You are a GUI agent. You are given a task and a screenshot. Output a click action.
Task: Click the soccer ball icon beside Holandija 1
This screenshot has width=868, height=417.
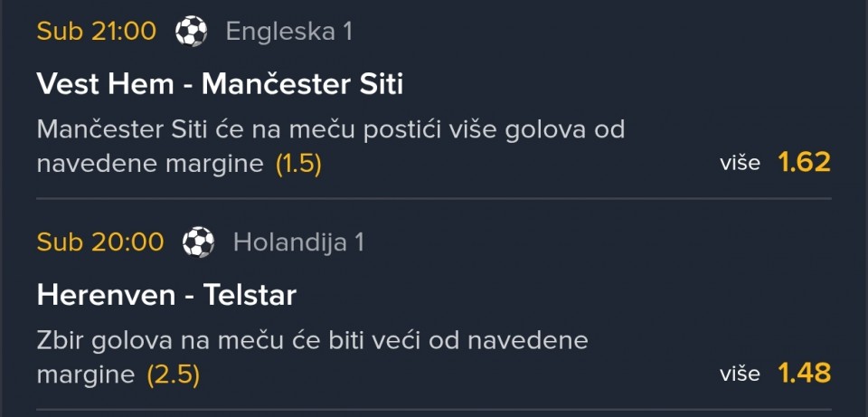point(198,242)
